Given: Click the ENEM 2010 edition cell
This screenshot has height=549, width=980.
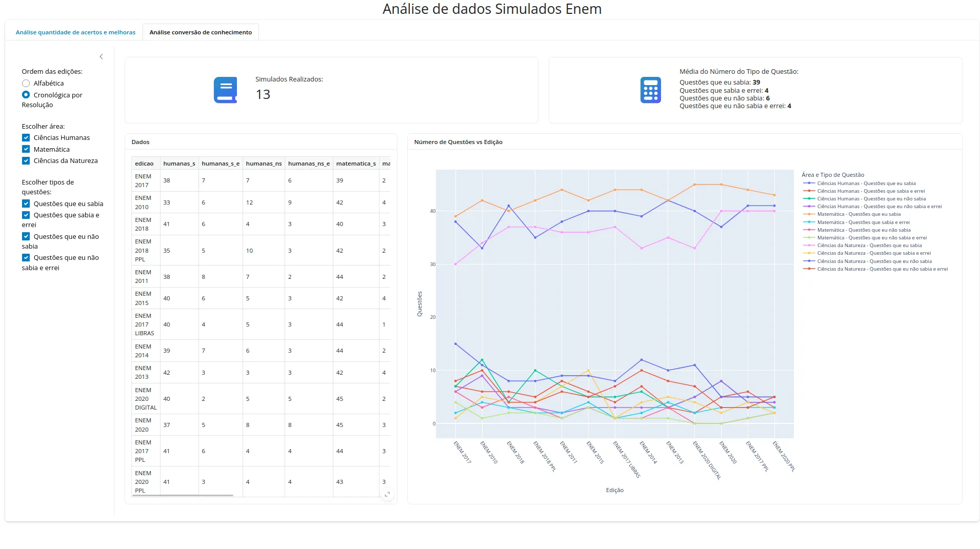Looking at the screenshot, I should 146,202.
